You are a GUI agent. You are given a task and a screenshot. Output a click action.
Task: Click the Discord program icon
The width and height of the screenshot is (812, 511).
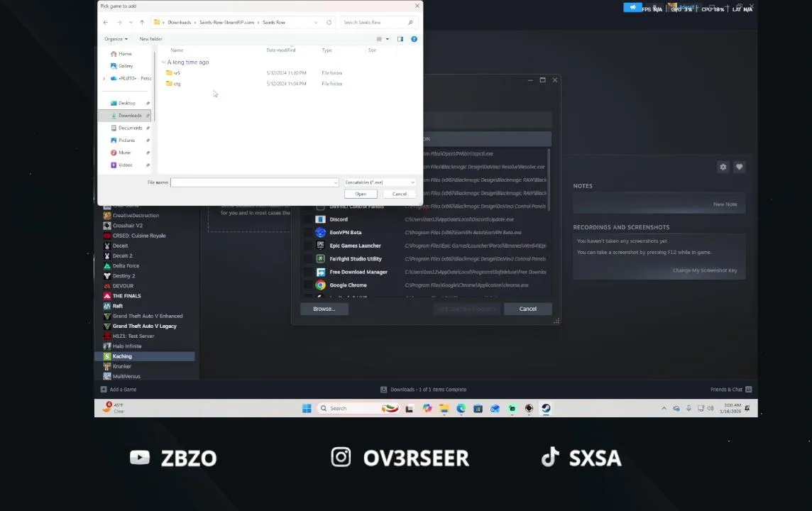coord(321,219)
